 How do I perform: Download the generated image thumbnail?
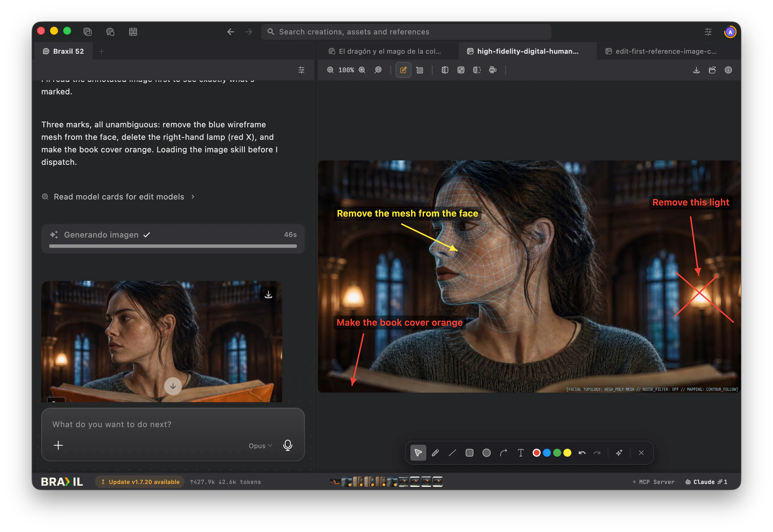268,294
